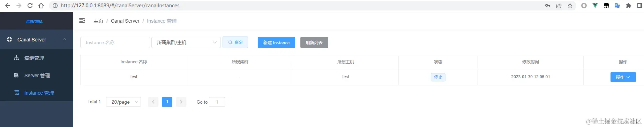Image resolution: width=644 pixels, height=127 pixels.
Task: Click the browser address bar URL
Action: click(120, 6)
